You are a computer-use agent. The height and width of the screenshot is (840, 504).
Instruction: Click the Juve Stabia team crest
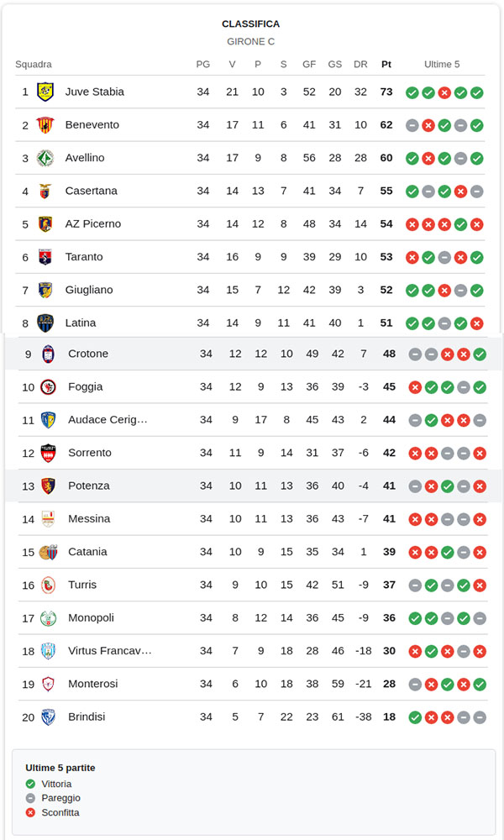click(45, 92)
